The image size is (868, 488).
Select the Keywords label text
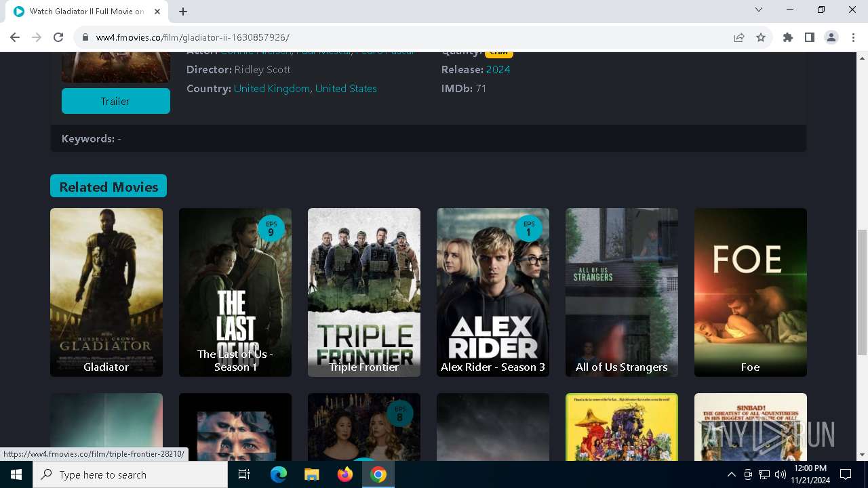coord(88,138)
